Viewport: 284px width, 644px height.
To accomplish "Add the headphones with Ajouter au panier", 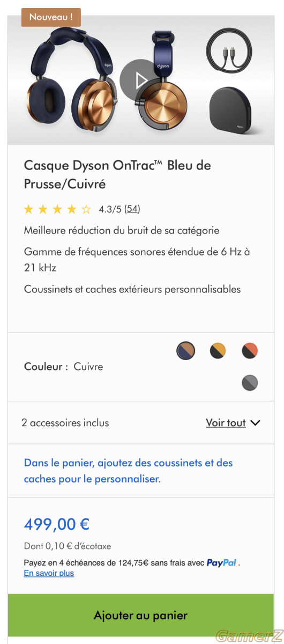I will (141, 615).
